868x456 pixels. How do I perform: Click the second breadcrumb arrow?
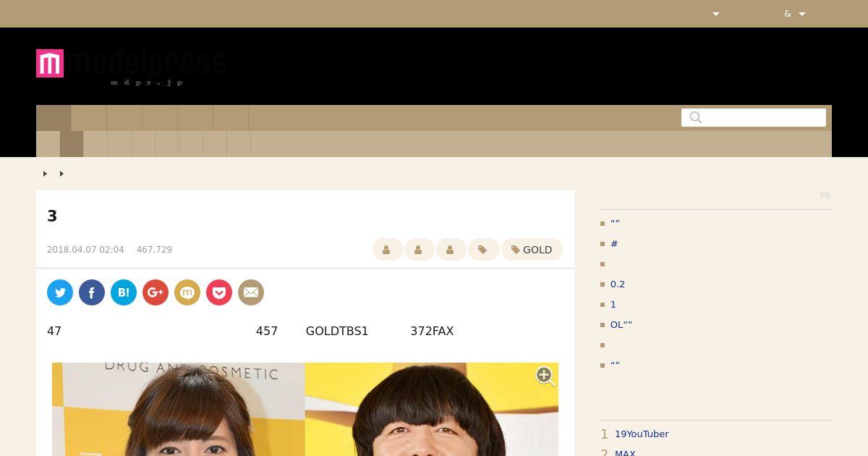point(61,174)
